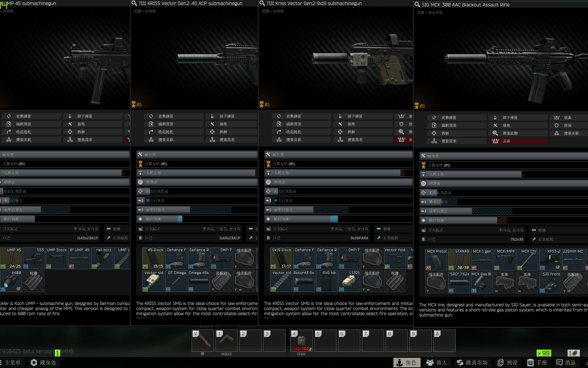Click 拆解 in the UMP 45 window
Viewport: 588px width, 368px height.
[x=93, y=132]
